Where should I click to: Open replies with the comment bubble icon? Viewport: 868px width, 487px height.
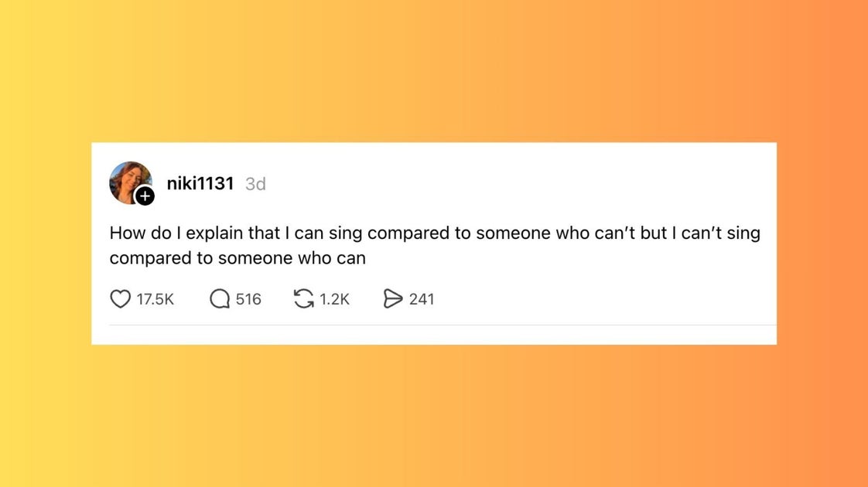pos(219,298)
